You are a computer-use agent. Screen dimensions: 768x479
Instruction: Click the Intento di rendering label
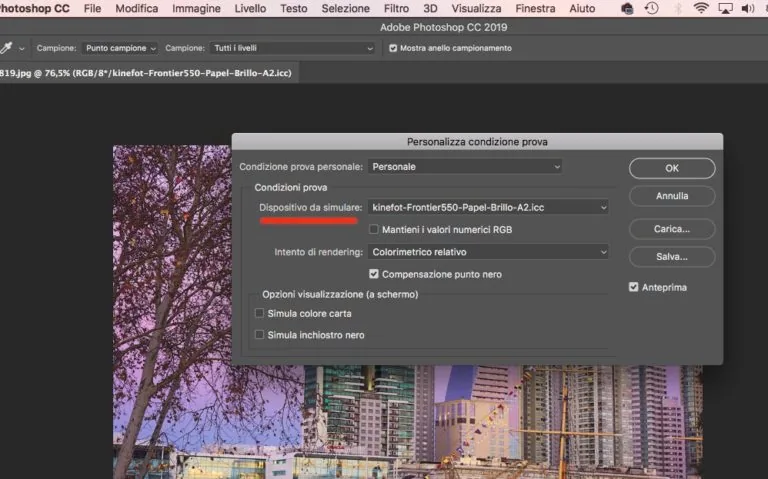318,252
